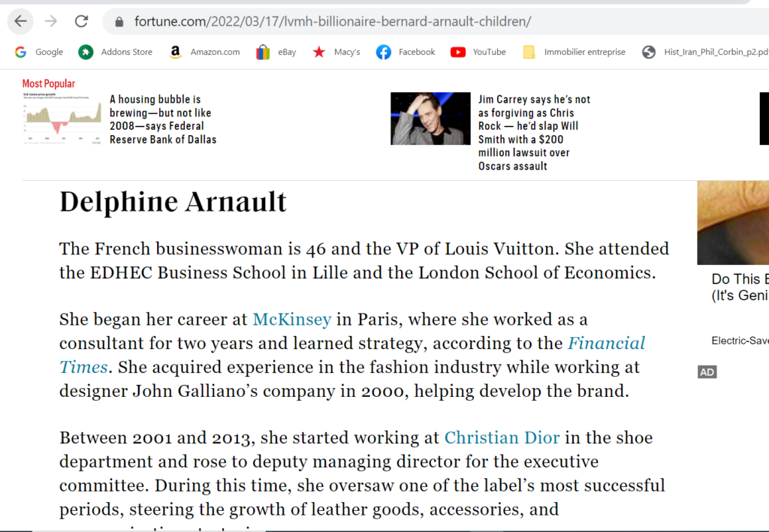This screenshot has height=532, width=769.
Task: Click the Macy's red star bookmark icon
Action: tap(318, 52)
